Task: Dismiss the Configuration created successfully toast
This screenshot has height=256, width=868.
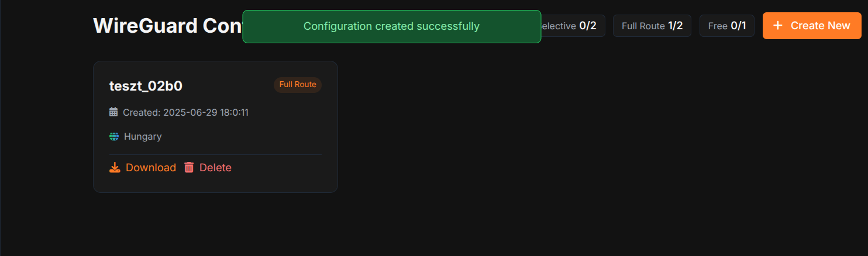Action: click(392, 26)
